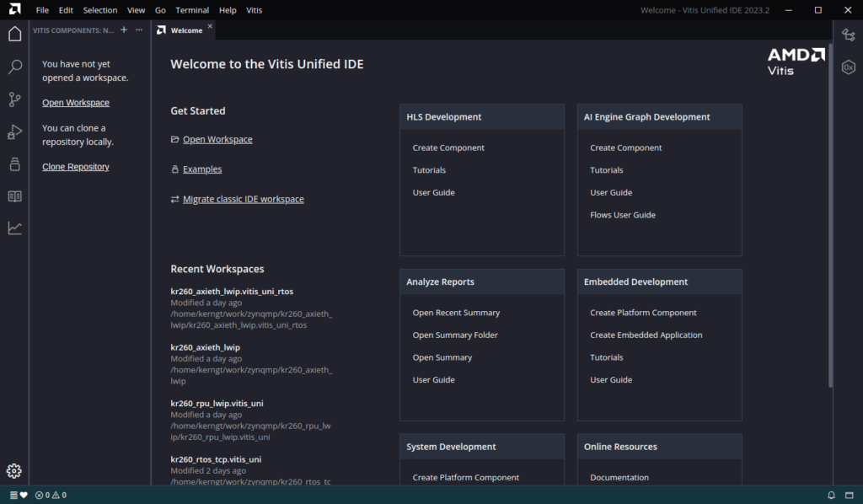Click Open Workspace under Get Started
863x504 pixels.
[x=217, y=140]
